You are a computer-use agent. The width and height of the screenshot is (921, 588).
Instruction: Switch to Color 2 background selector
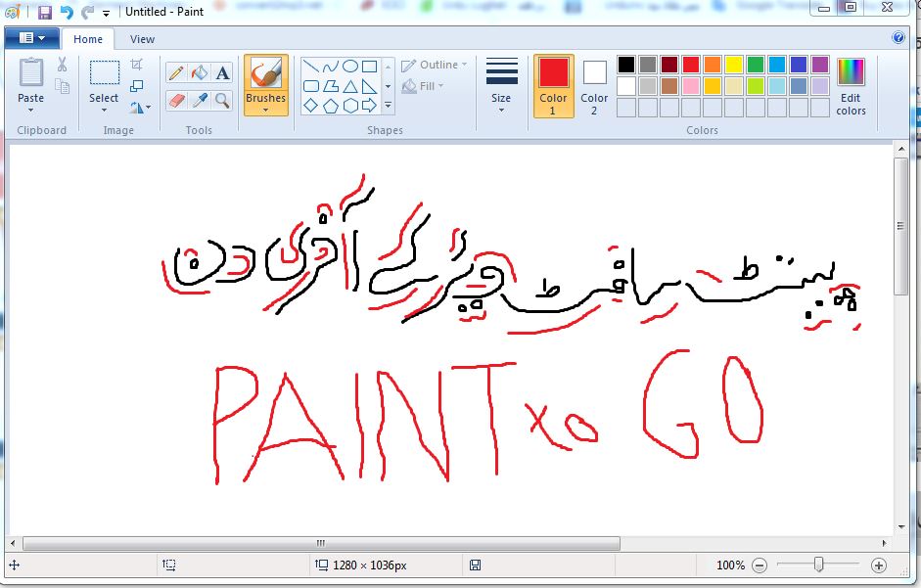tap(594, 85)
